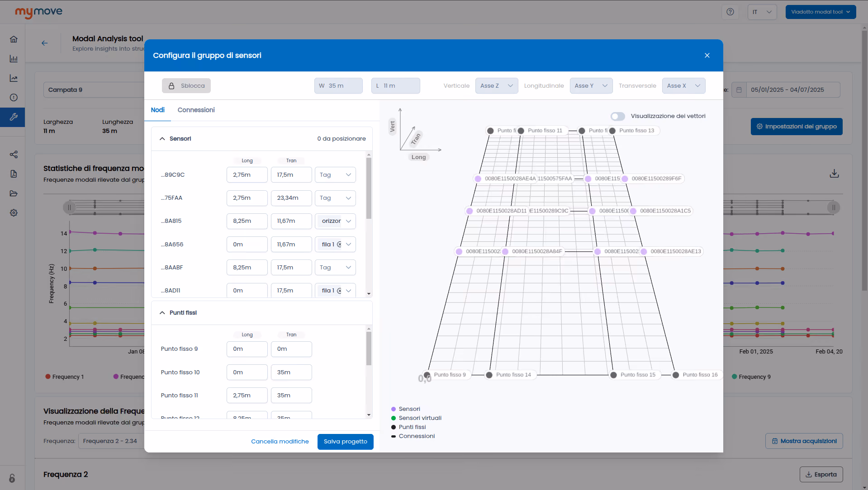Open the share nodes sidebar icon
Viewport: 868px width, 490px height.
14,155
